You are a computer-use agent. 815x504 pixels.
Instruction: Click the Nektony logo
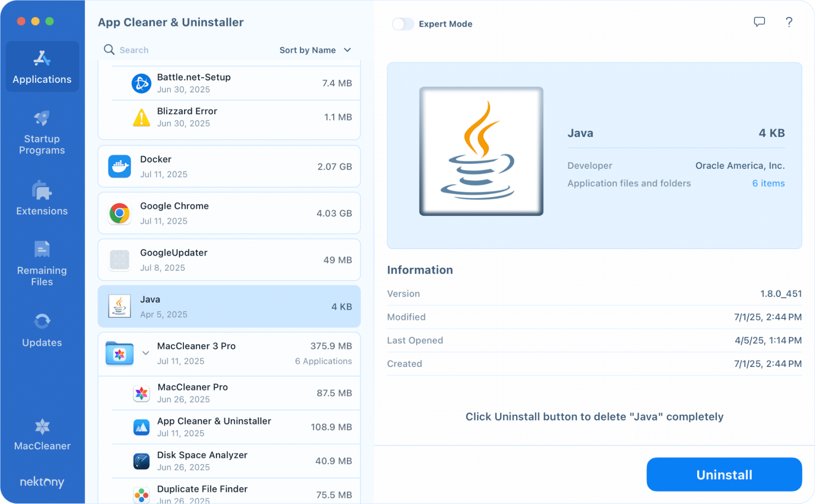pyautogui.click(x=42, y=482)
